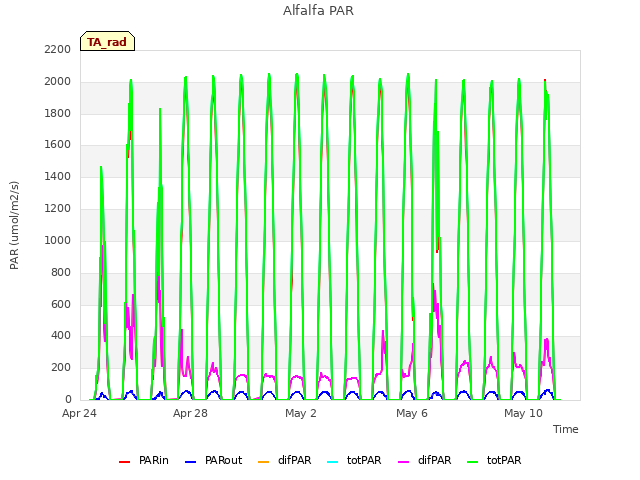Click the 400 y-axis tick label
The height and width of the screenshot is (480, 640).
tap(61, 336)
